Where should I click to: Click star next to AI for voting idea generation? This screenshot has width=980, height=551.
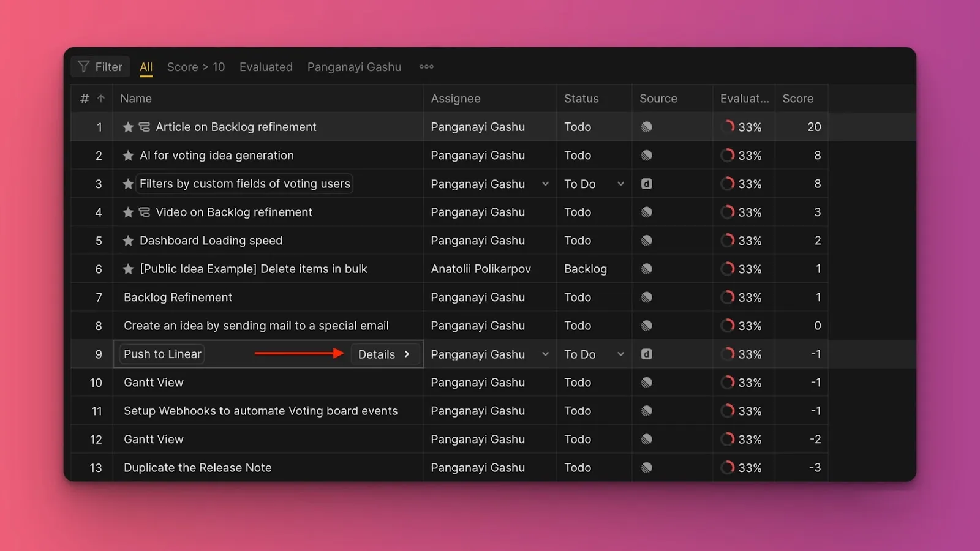coord(128,156)
